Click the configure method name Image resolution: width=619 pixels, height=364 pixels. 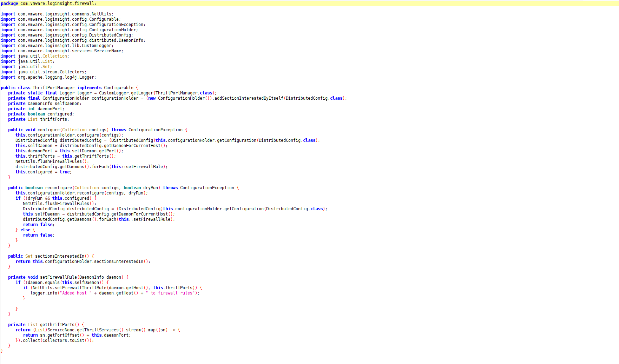pos(48,130)
